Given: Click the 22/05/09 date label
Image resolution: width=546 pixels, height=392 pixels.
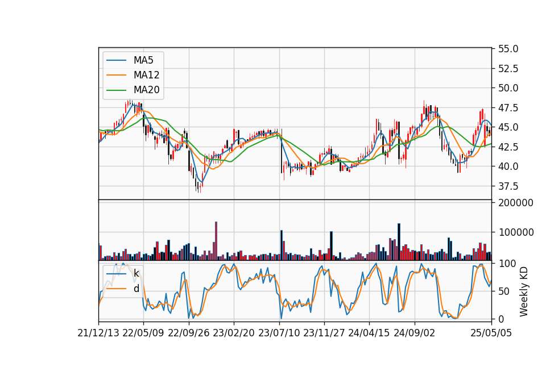Looking at the screenshot, I should (143, 333).
